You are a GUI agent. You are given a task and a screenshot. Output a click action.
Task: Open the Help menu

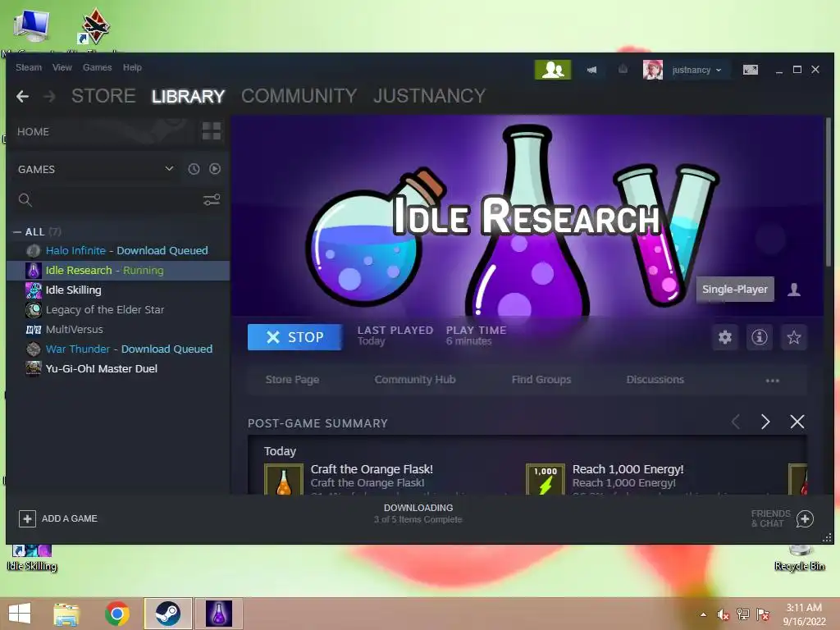coord(132,67)
